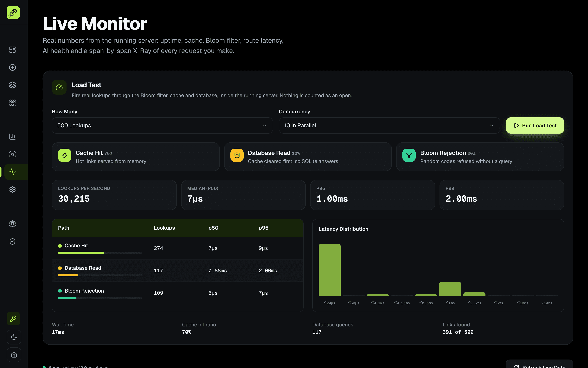Click the Lookups column header
Screen dimensions: 588x368
click(x=164, y=228)
